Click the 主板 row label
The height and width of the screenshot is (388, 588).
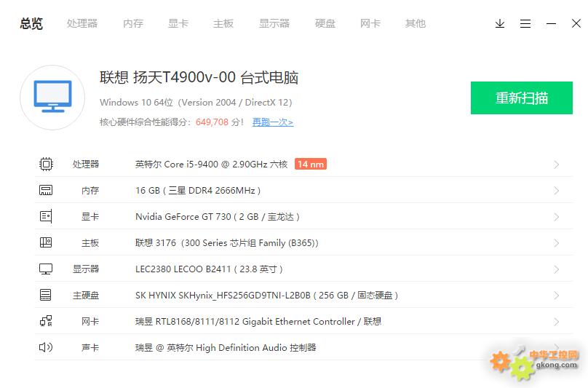(90, 243)
